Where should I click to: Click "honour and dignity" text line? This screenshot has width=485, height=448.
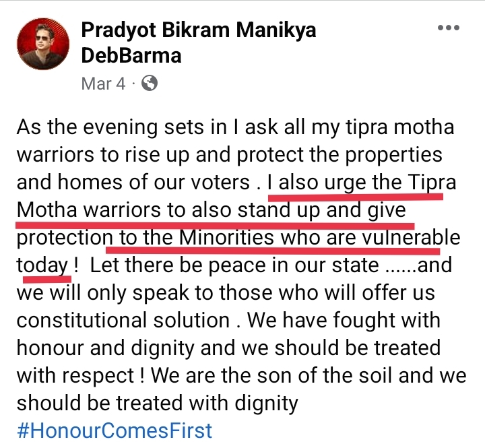tap(228, 348)
